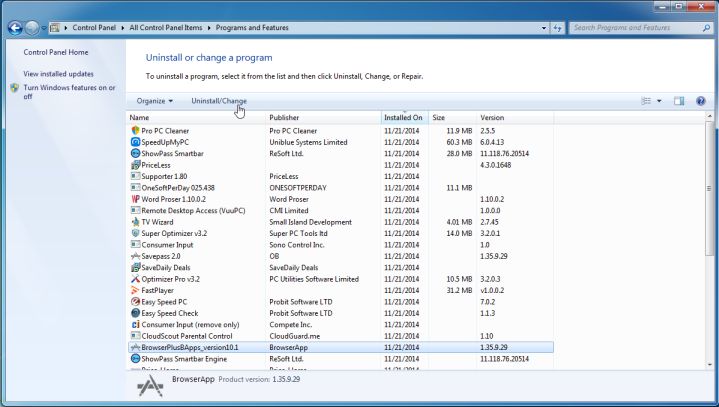Select the BrowserPlusBApps_version10.1 row

click(341, 347)
